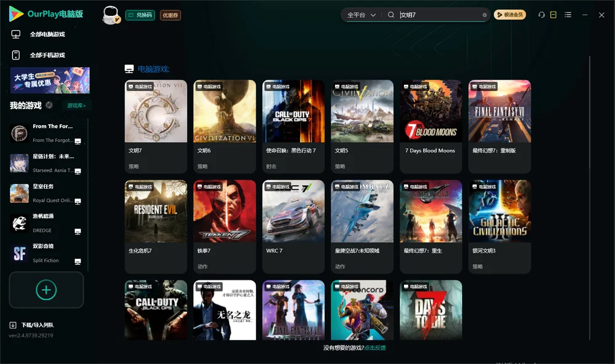Open the 文明6 game card
The image size is (615, 364).
[x=224, y=126]
